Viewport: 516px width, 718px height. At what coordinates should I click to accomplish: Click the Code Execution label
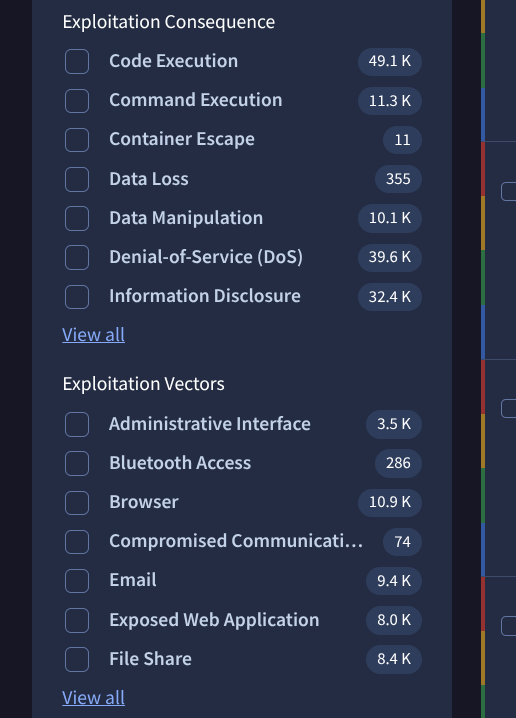click(174, 61)
